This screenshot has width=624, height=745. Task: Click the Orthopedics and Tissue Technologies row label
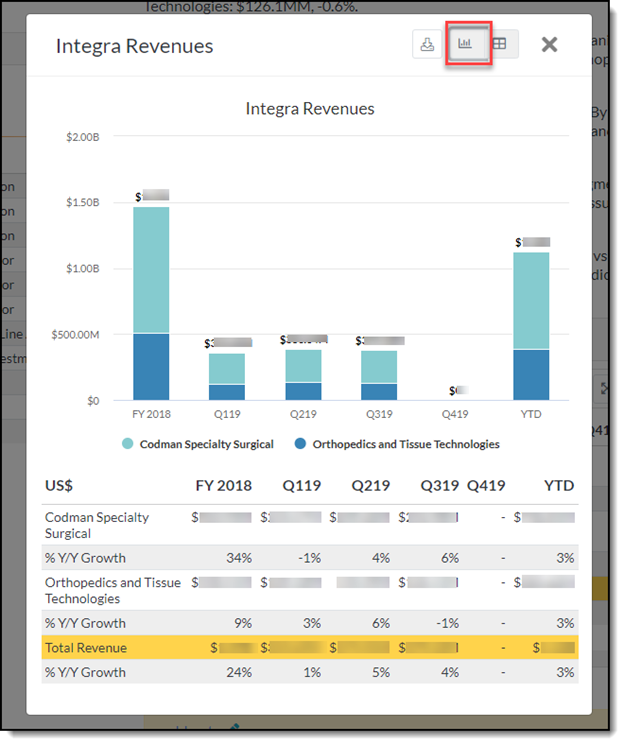(113, 591)
